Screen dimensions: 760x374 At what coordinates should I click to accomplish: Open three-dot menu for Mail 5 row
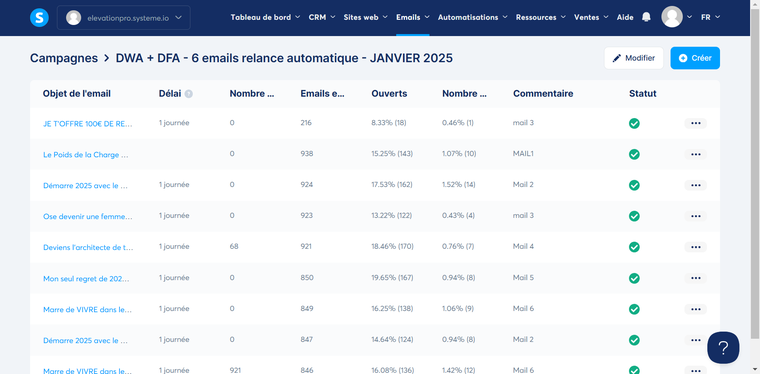[696, 278]
